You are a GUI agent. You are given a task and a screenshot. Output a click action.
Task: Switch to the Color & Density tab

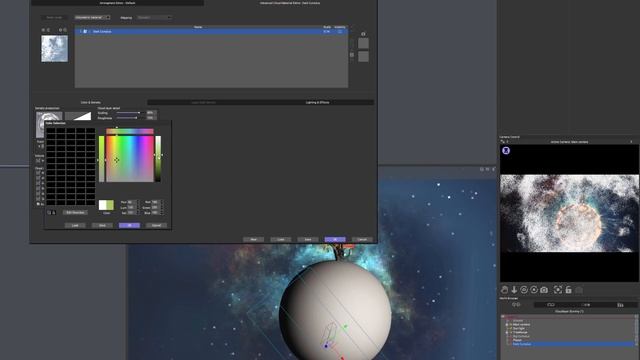click(x=91, y=102)
